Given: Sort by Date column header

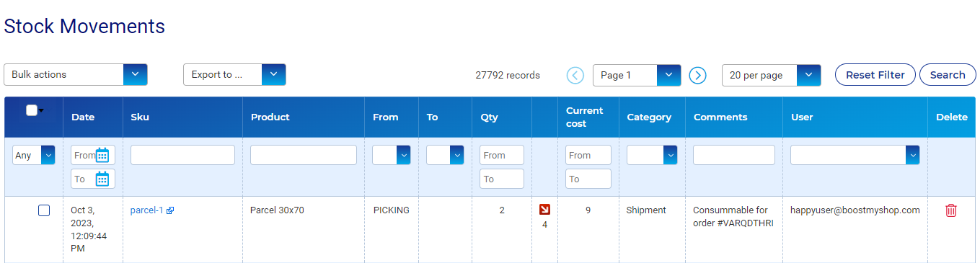Looking at the screenshot, I should [83, 117].
